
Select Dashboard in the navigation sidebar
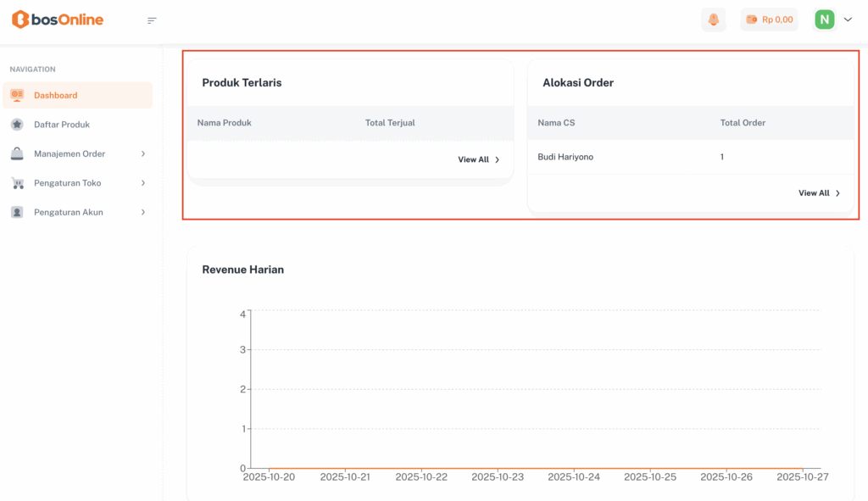coord(56,95)
